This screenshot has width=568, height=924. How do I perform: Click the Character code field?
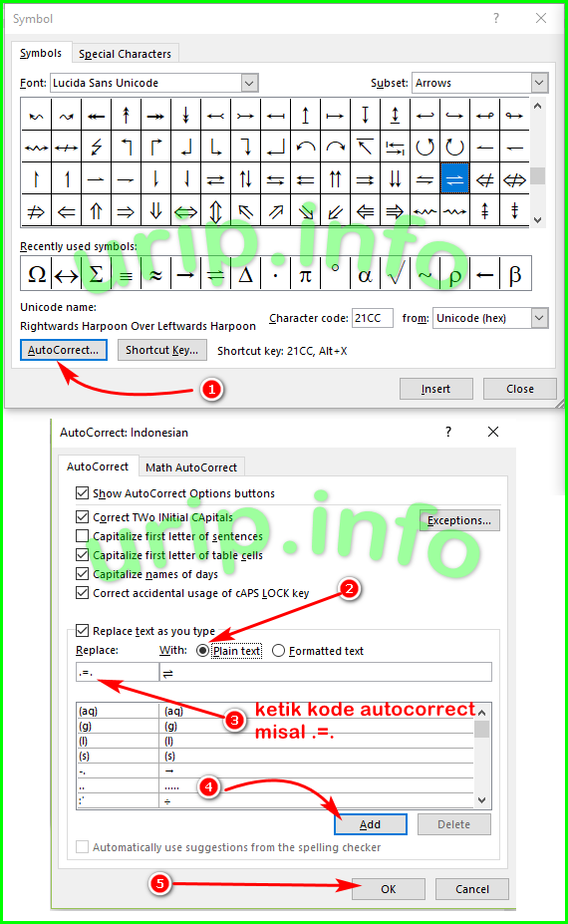[373, 318]
